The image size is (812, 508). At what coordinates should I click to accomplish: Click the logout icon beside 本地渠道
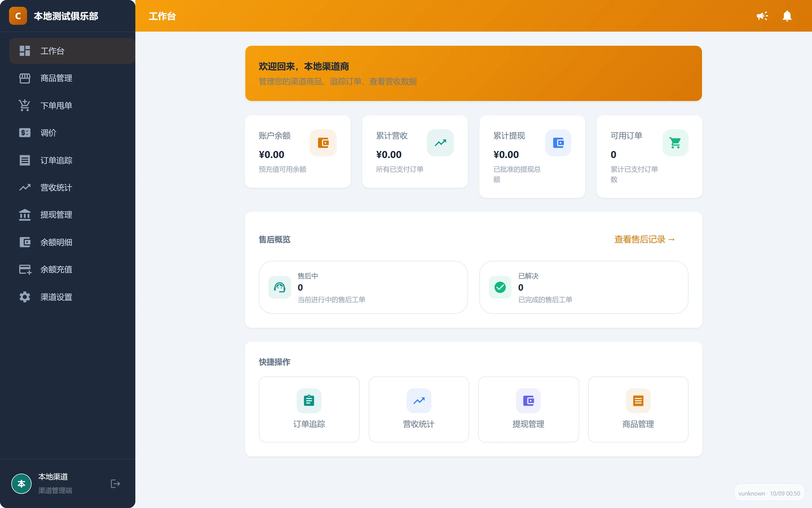(x=115, y=484)
